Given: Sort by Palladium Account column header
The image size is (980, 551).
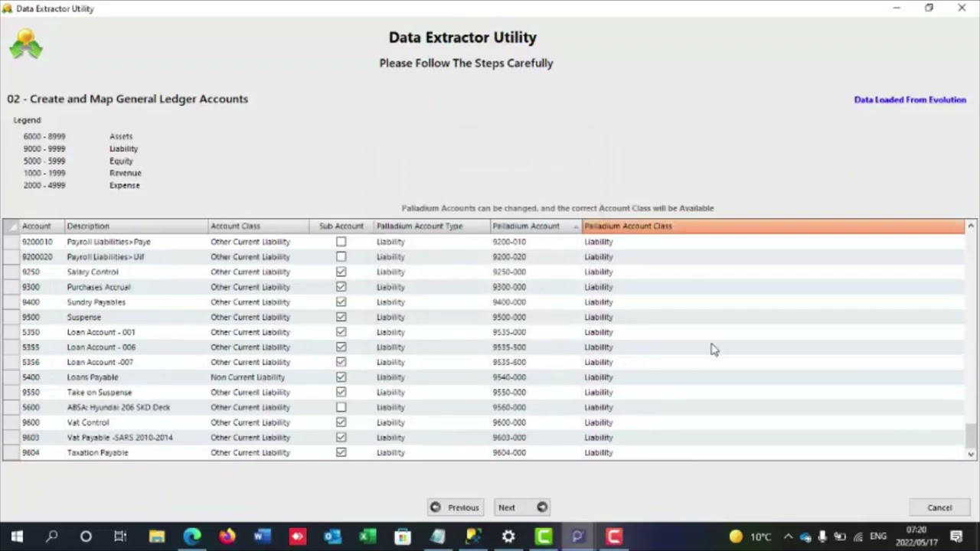Looking at the screenshot, I should 527,227.
